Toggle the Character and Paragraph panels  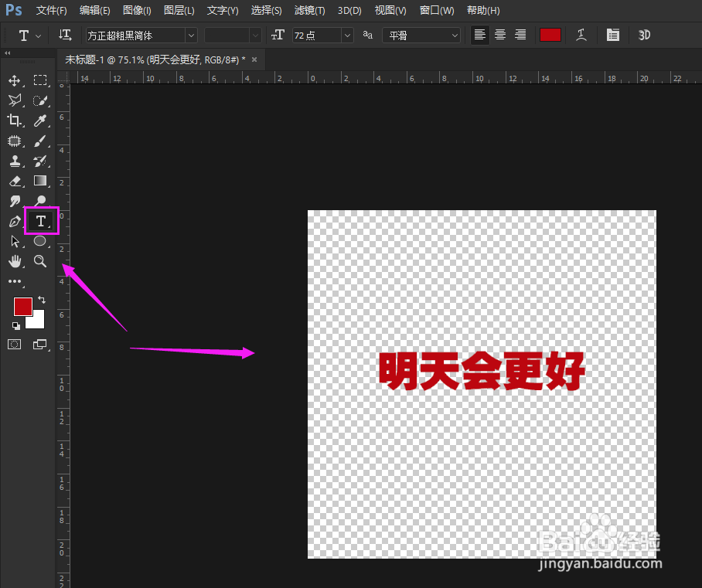point(613,35)
